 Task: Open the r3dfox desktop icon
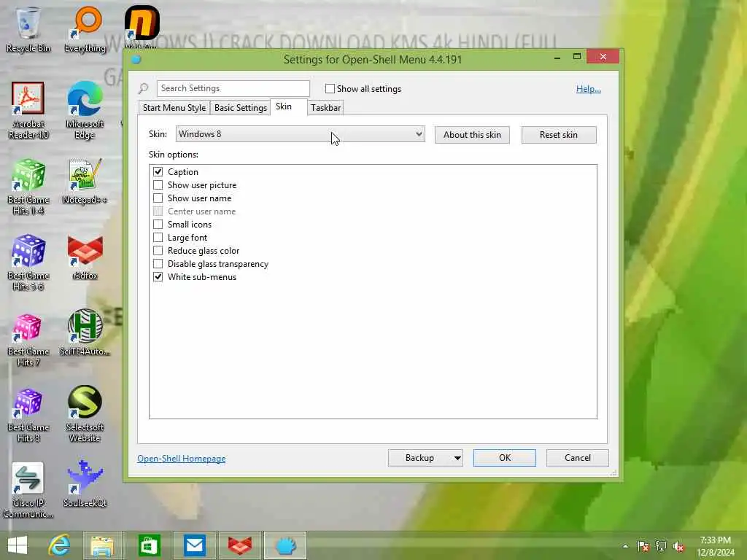(x=85, y=257)
